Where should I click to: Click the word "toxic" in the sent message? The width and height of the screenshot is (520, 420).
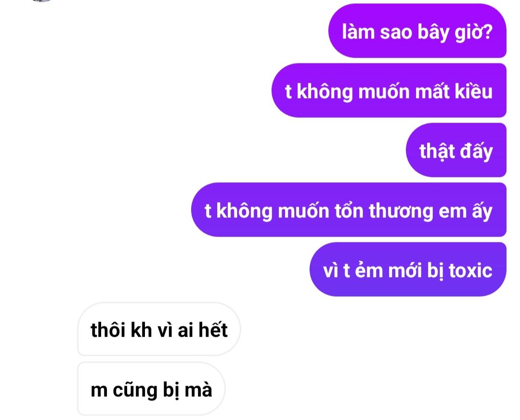[x=470, y=270]
